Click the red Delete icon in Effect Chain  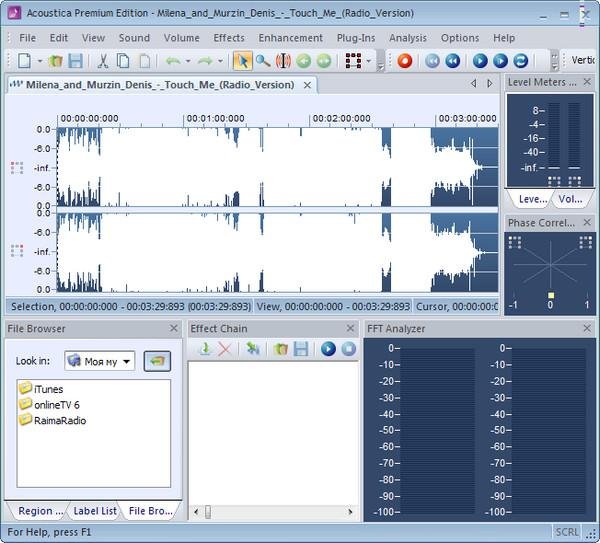[225, 349]
